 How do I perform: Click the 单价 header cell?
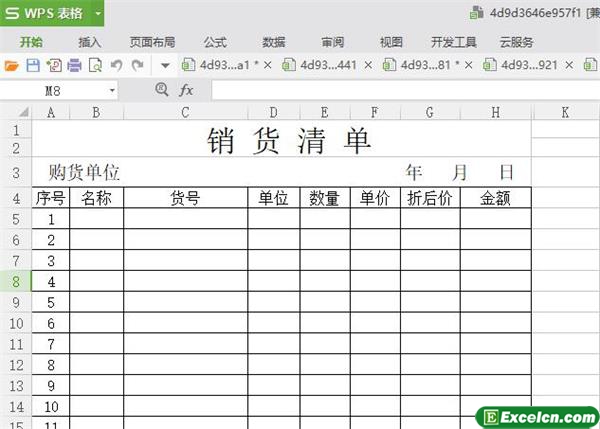click(375, 198)
